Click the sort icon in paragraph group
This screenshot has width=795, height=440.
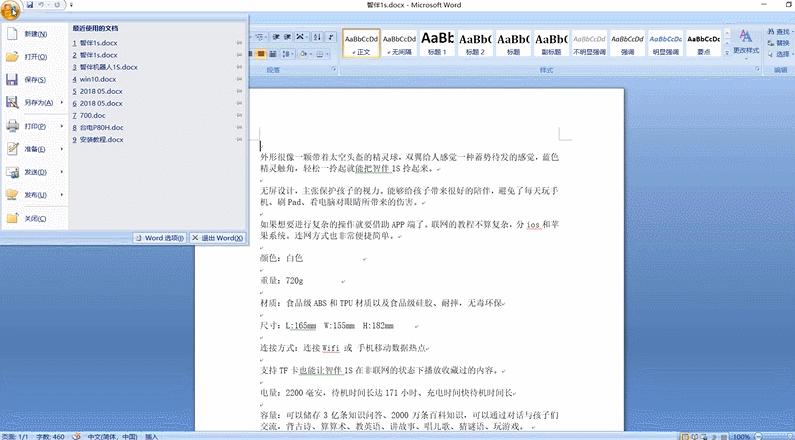tap(317, 37)
